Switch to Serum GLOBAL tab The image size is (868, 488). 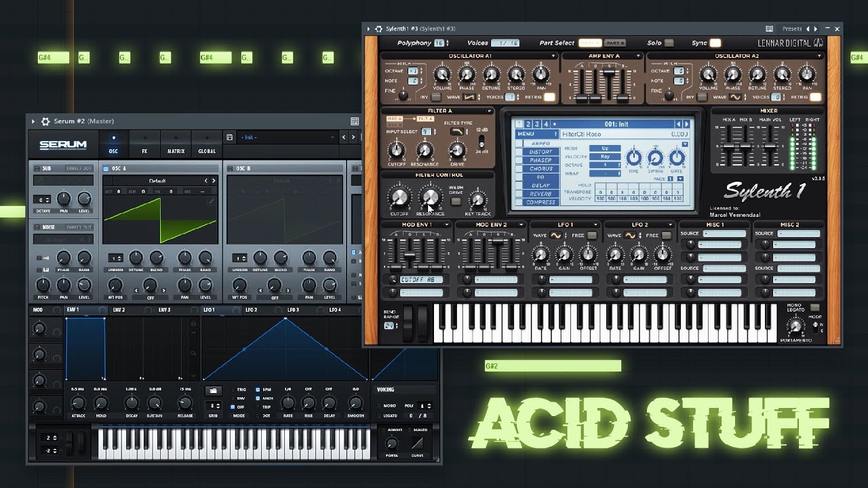click(207, 143)
